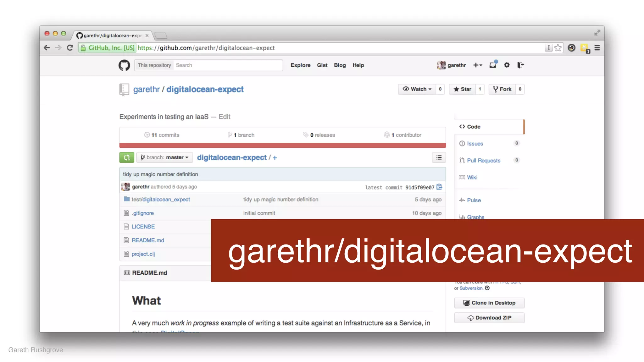Click the sign out icon
Viewport: 644px width, 362px height.
click(x=520, y=65)
